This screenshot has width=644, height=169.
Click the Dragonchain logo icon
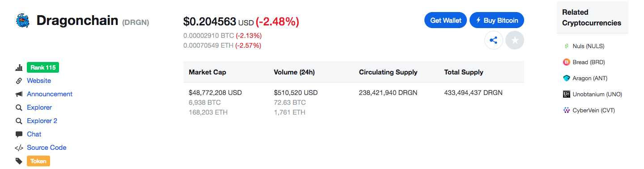(x=22, y=21)
